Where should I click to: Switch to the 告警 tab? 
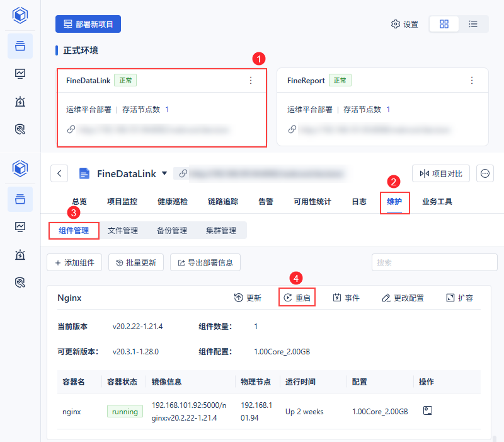coord(266,202)
